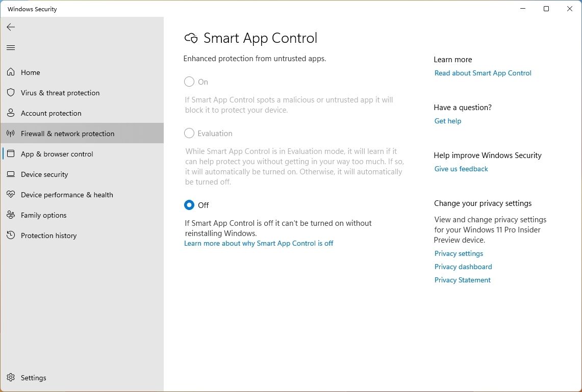Select the Off radio button
The width and height of the screenshot is (582, 392).
click(x=189, y=205)
